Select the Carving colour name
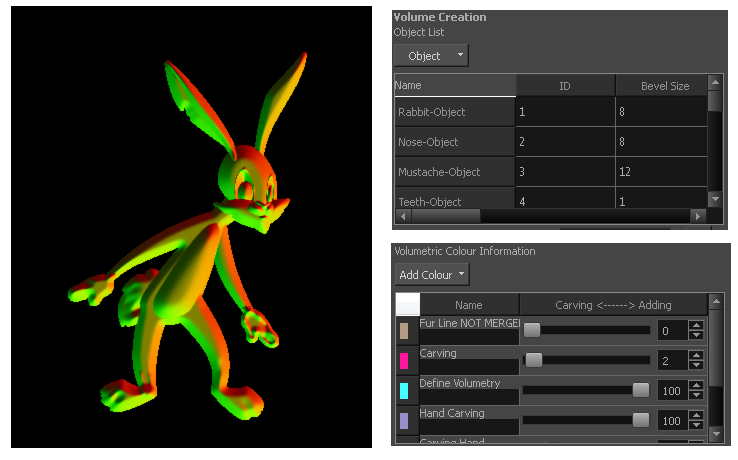 coord(438,354)
